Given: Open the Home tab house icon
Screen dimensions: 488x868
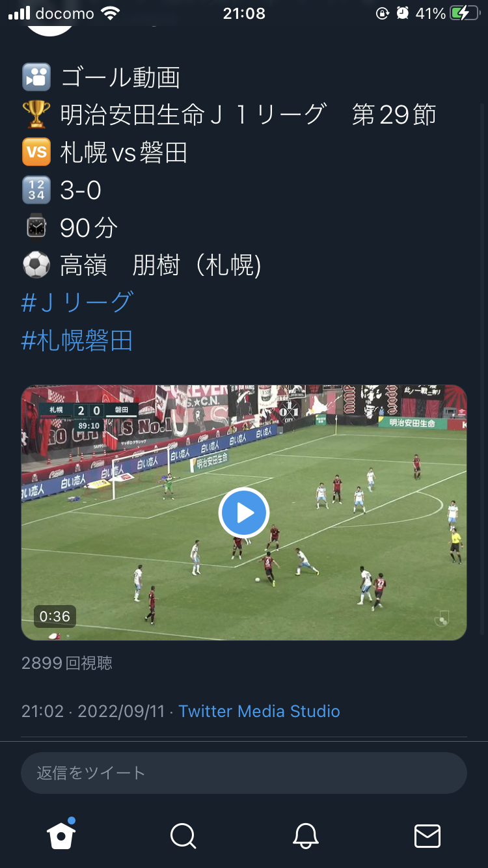Looking at the screenshot, I should click(61, 835).
